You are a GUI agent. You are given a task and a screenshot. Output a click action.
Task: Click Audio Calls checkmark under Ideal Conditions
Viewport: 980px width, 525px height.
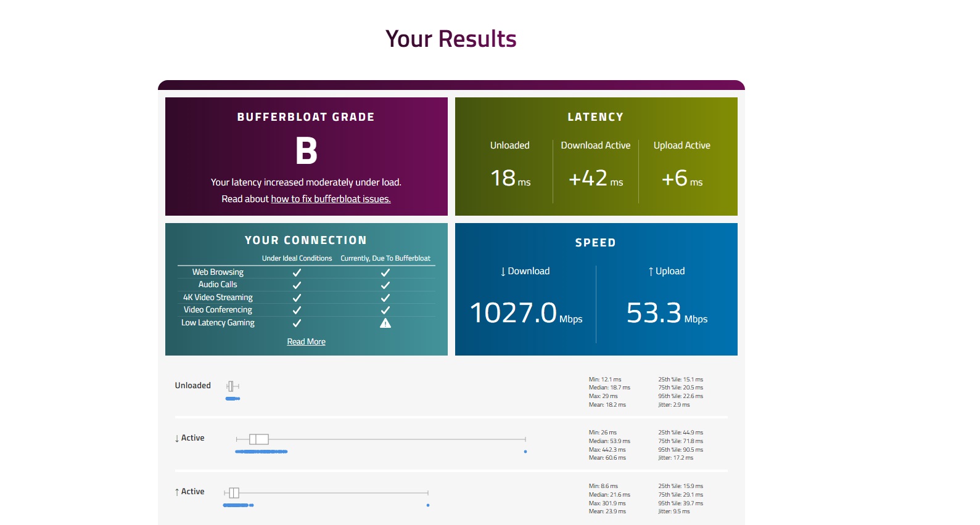(297, 285)
